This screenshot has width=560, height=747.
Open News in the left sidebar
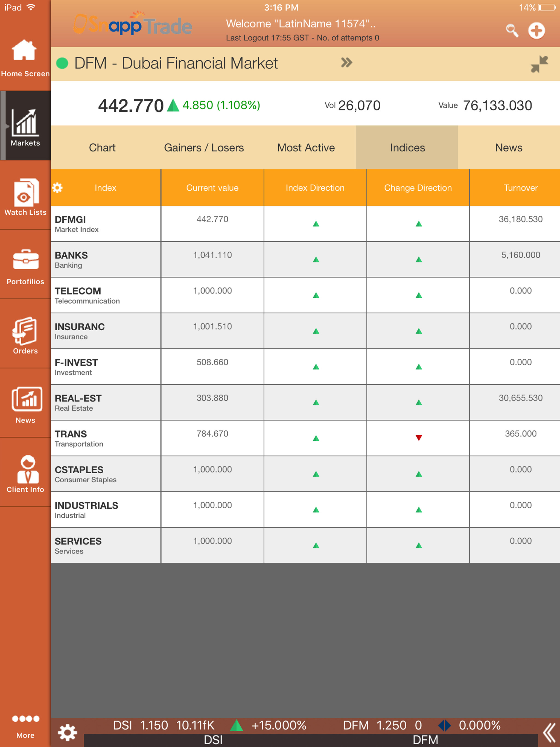coord(26,404)
